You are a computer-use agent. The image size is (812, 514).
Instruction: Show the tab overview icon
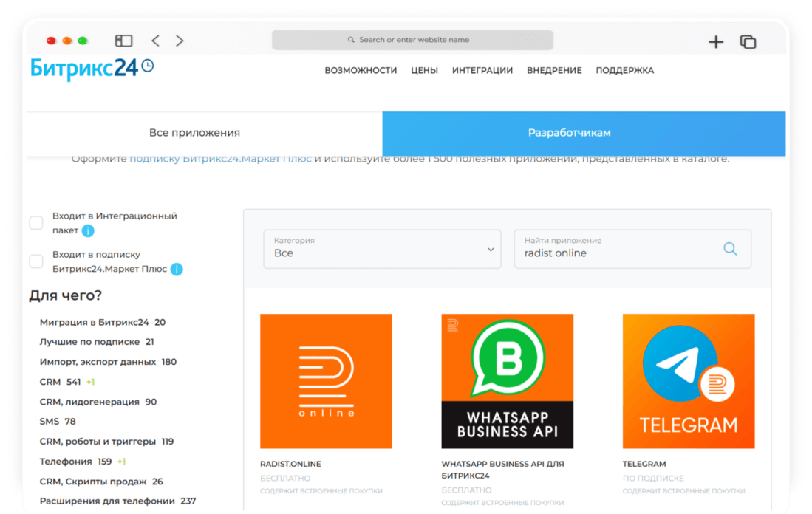tap(748, 42)
